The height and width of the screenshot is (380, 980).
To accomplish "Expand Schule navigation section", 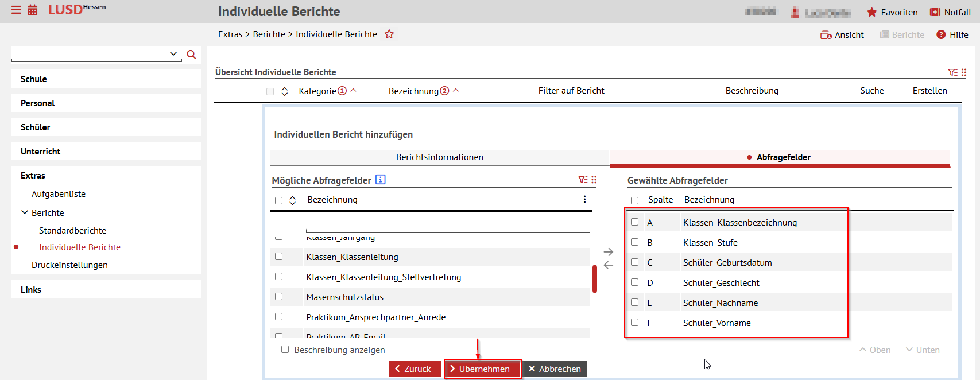I will pos(106,79).
